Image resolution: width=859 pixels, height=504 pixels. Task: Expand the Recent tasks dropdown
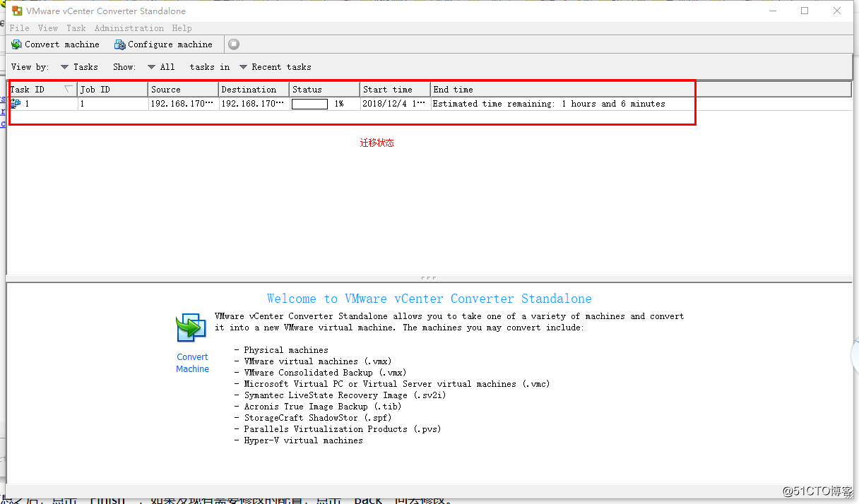click(x=276, y=67)
